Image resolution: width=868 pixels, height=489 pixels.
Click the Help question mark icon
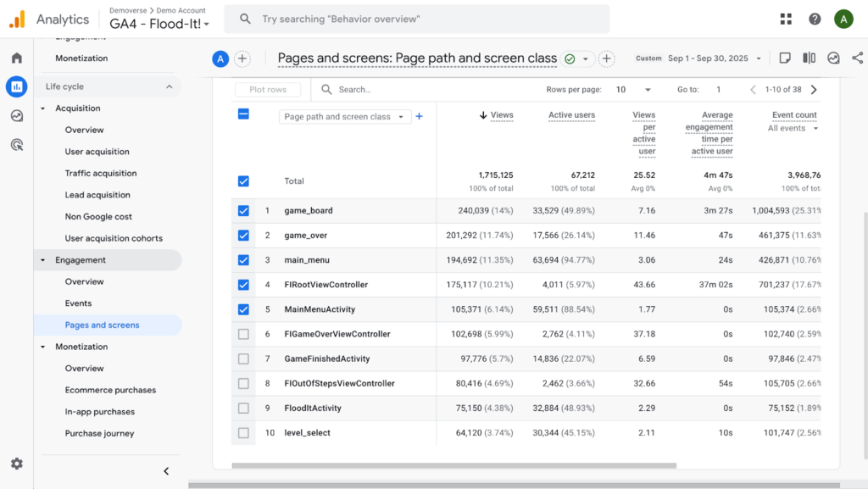(815, 19)
